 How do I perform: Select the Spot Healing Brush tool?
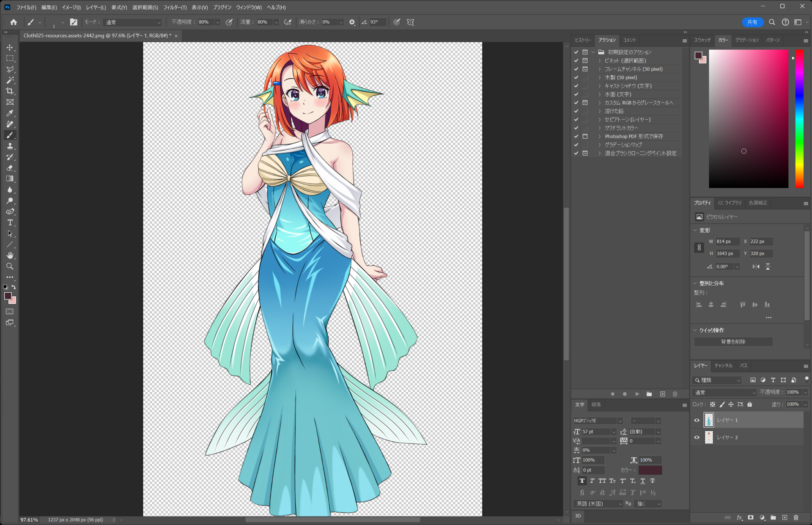(x=10, y=124)
